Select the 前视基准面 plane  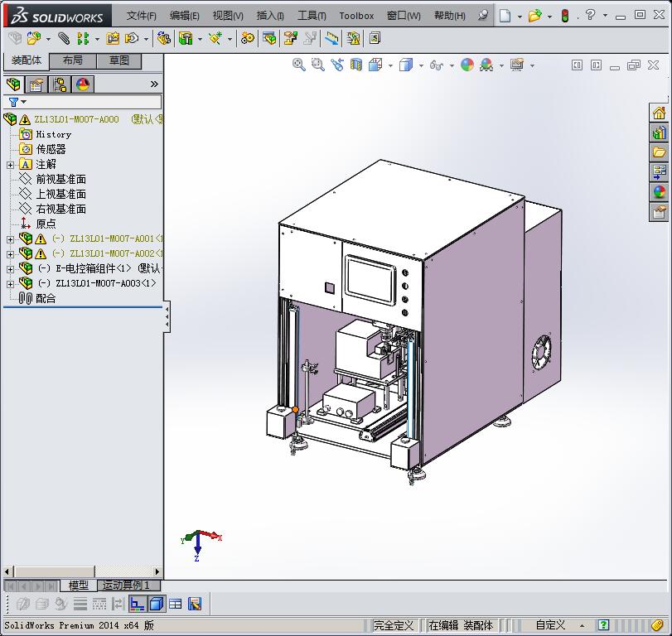point(53,179)
